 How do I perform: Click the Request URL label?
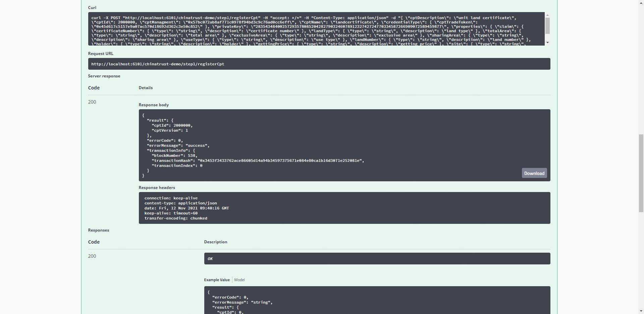click(101, 54)
